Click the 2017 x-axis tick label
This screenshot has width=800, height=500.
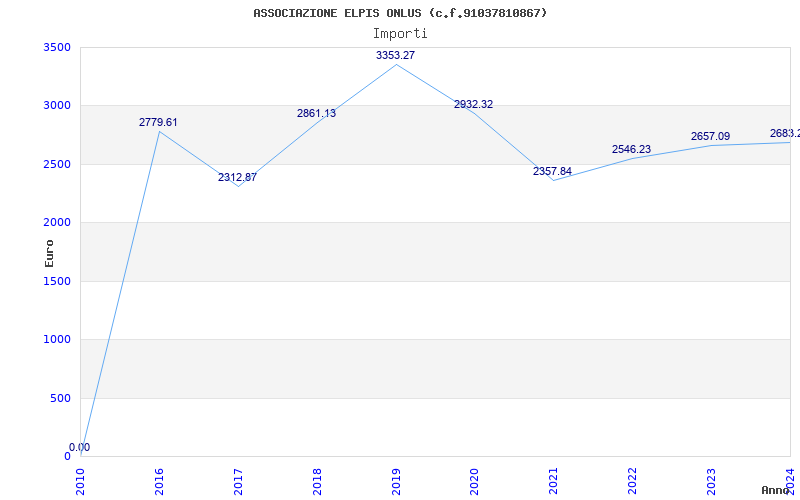pos(238,481)
